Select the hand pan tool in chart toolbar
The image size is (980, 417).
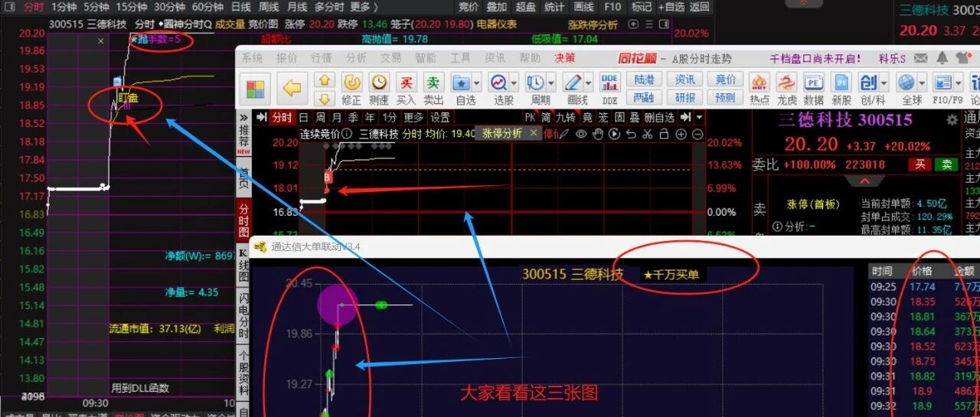point(599,134)
